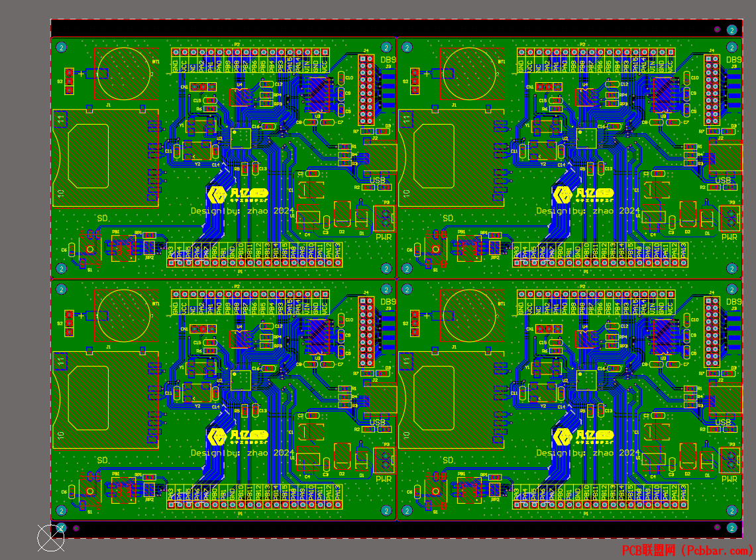The height and width of the screenshot is (560, 756).
Task: Pick the purple fiducial dot on the top rail
Action: (718, 29)
